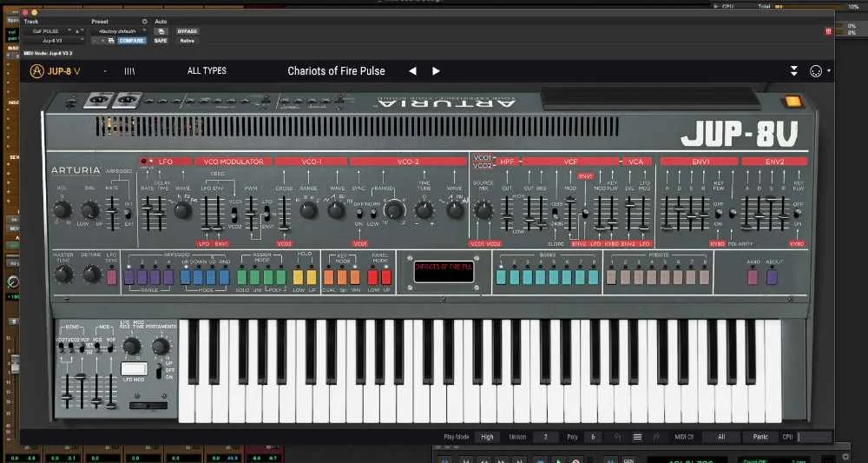This screenshot has width=868, height=463.
Task: Toggle VCO-2 SYNC off/on switch
Action: [x=358, y=213]
